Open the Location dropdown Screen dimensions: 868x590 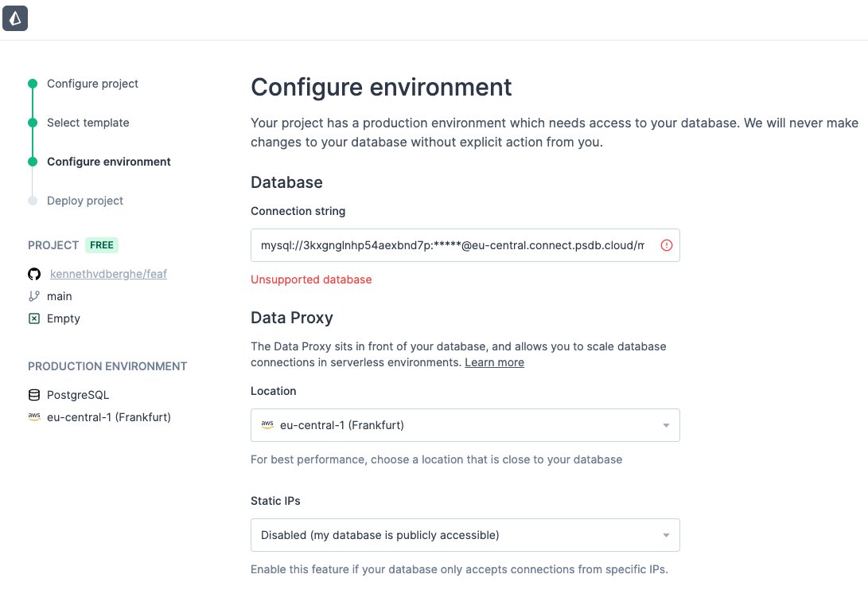tap(465, 425)
